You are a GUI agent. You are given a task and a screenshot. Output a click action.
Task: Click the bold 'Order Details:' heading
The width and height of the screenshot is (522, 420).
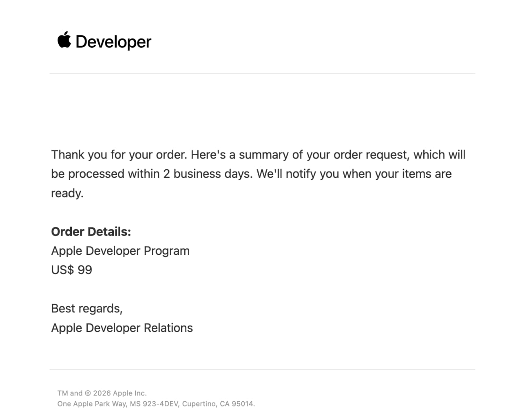(x=91, y=232)
